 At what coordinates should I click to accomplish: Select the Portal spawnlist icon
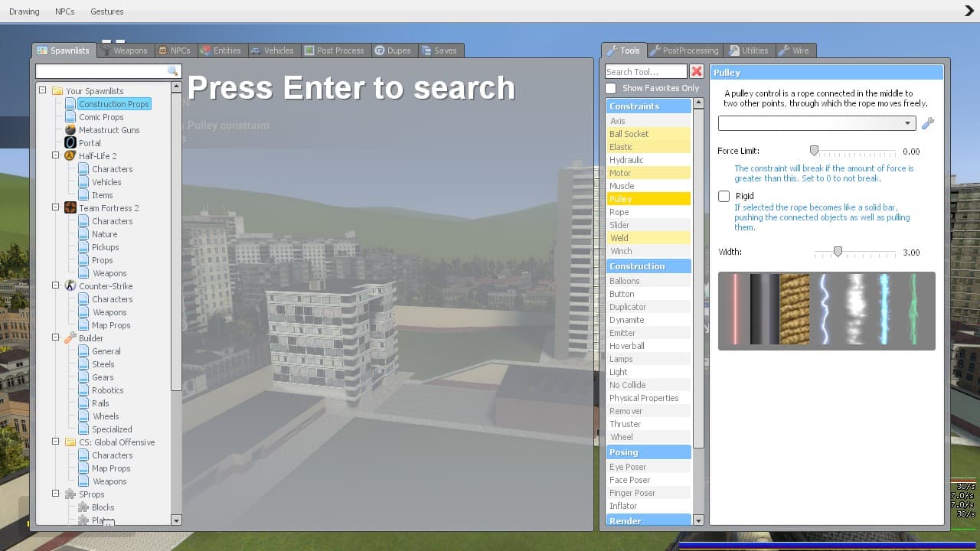(x=70, y=143)
